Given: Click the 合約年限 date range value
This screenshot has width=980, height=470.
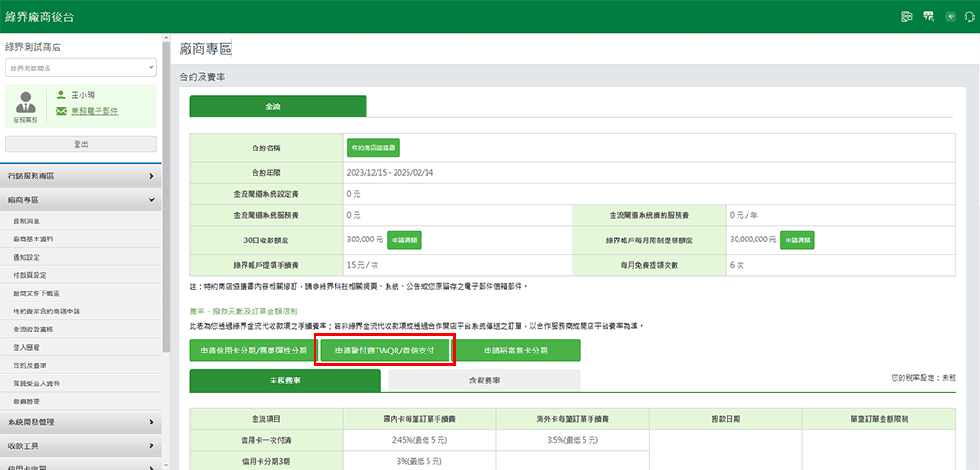Looking at the screenshot, I should (390, 173).
